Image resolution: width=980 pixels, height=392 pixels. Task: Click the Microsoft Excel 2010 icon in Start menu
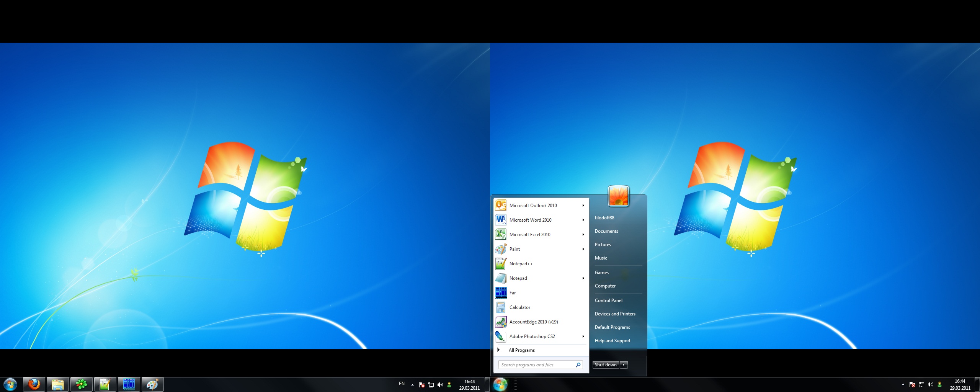pyautogui.click(x=501, y=235)
